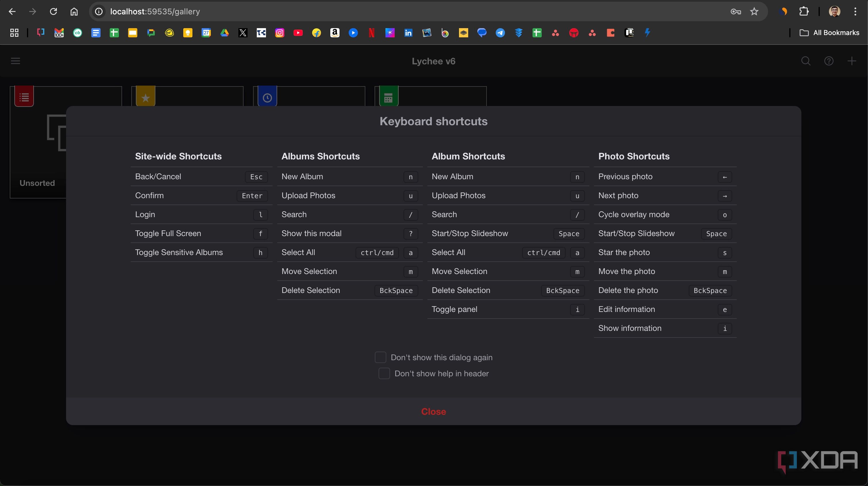This screenshot has width=868, height=486.
Task: Go to browser home page
Action: (x=74, y=11)
